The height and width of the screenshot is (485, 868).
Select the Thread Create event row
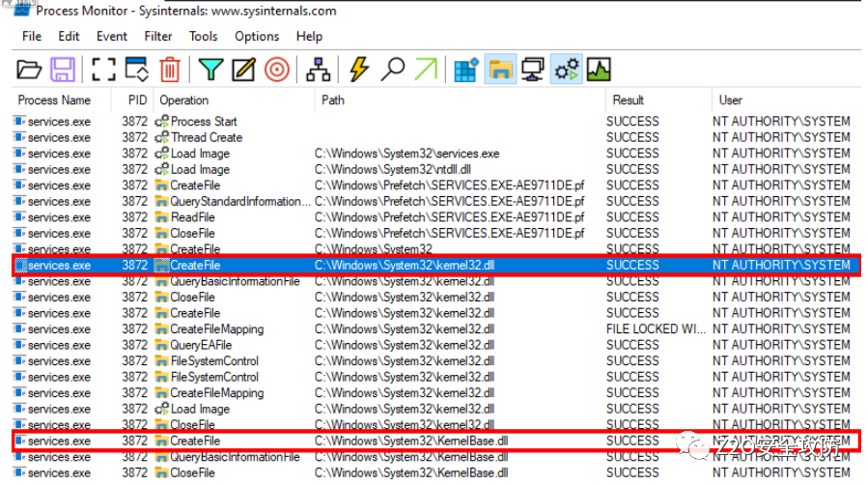click(x=436, y=137)
